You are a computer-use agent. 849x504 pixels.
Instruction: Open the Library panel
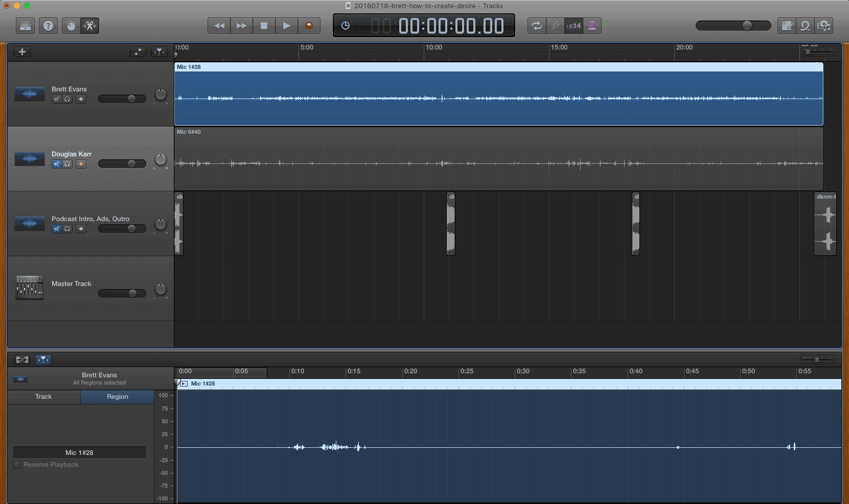[x=25, y=26]
